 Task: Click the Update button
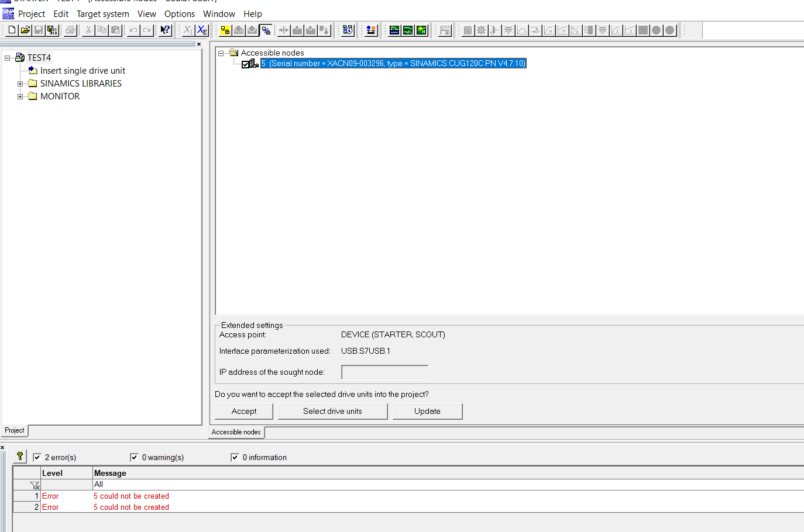(x=427, y=411)
